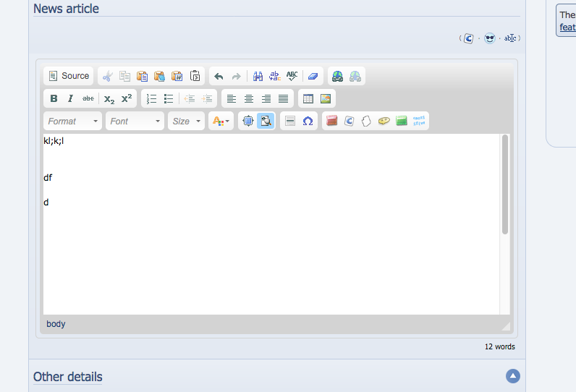The height and width of the screenshot is (392, 576).
Task: Click the blank page icon
Action: pos(366,121)
